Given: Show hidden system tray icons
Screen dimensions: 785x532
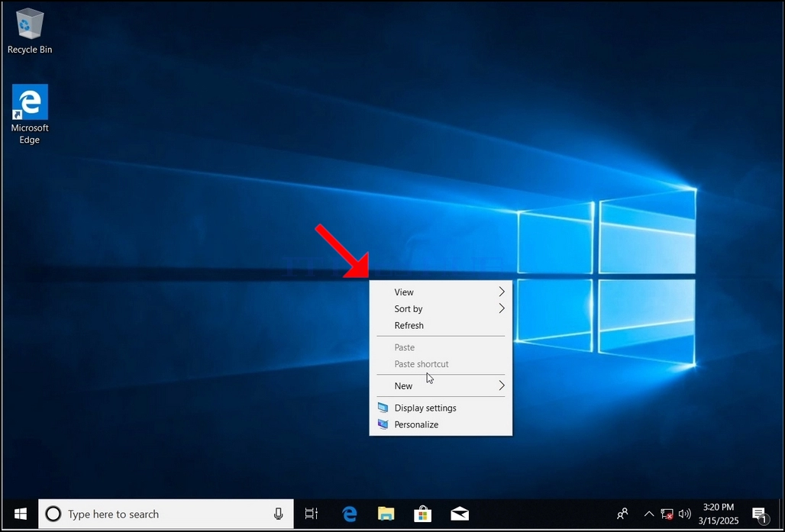Looking at the screenshot, I should (649, 514).
